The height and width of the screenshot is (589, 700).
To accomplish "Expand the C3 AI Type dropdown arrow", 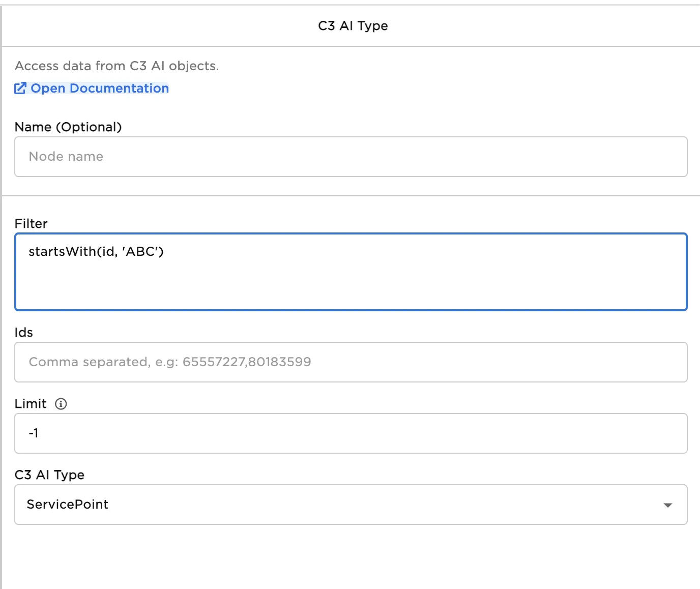I will click(667, 505).
